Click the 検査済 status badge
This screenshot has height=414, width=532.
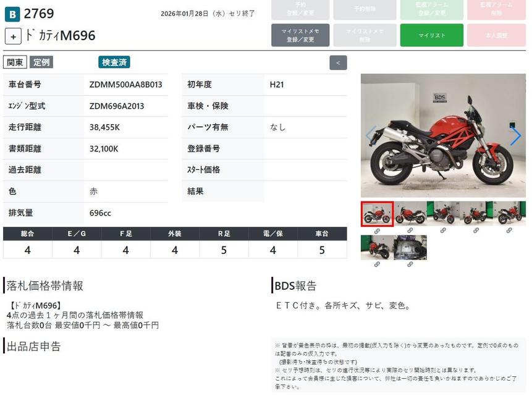coord(114,62)
